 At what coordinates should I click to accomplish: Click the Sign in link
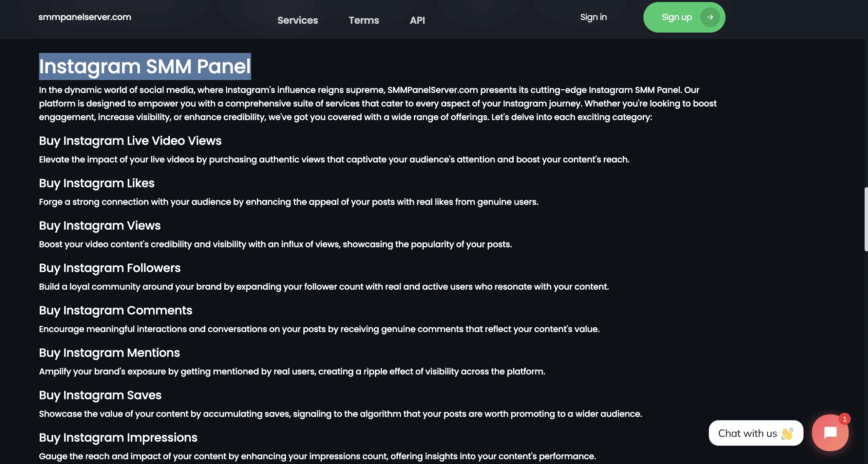tap(593, 17)
